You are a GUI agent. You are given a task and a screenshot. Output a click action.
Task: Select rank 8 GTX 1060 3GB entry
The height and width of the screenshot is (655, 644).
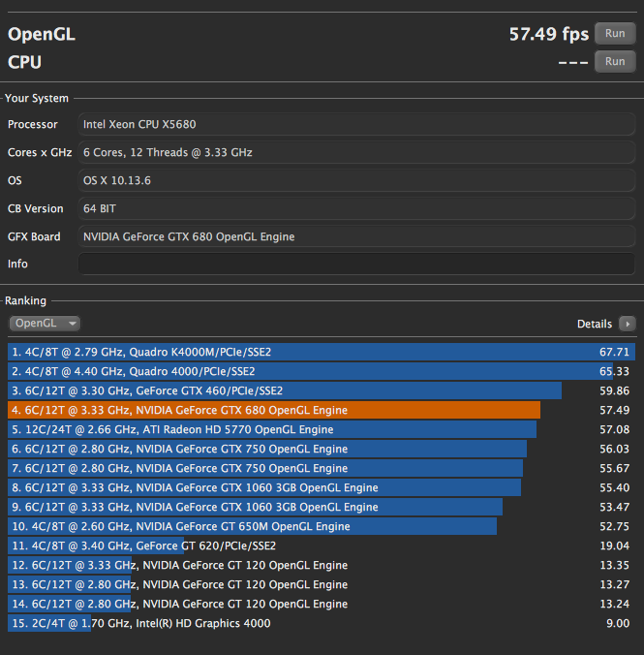point(322,487)
